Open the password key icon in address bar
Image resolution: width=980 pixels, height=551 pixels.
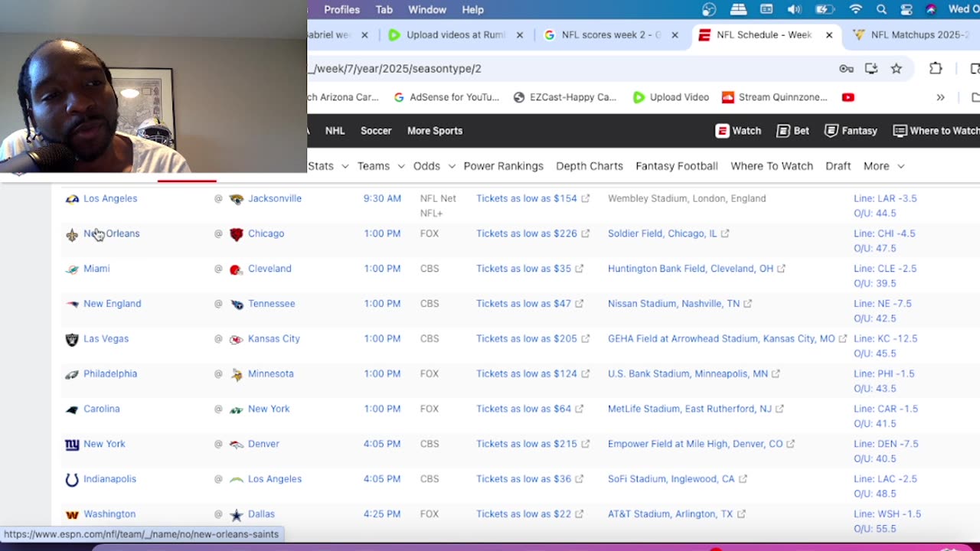coord(846,68)
